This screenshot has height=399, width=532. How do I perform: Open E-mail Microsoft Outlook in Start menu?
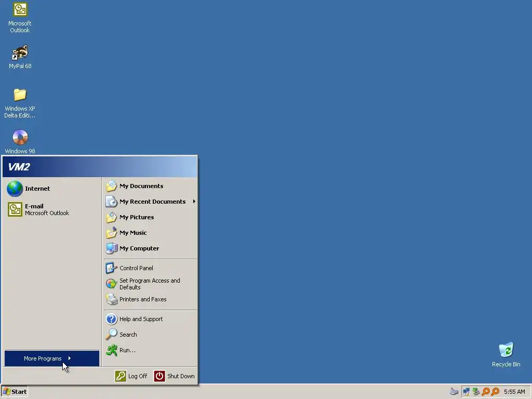tap(52, 209)
